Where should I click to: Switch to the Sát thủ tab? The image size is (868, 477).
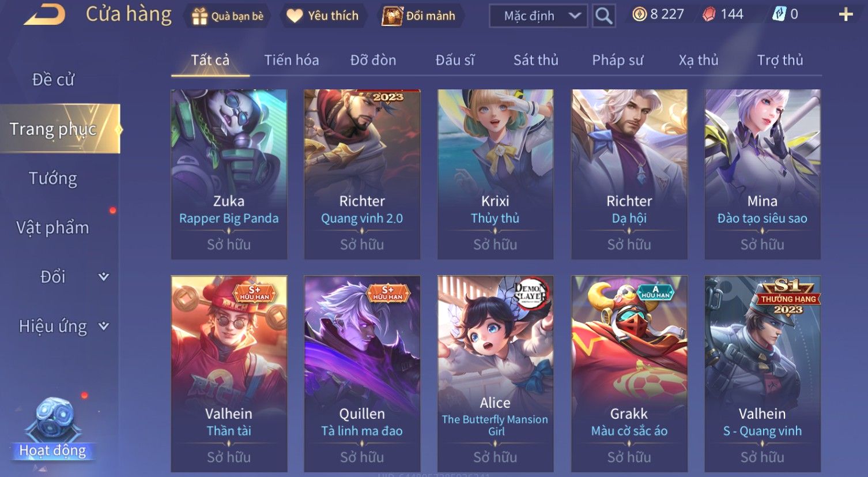tap(536, 60)
